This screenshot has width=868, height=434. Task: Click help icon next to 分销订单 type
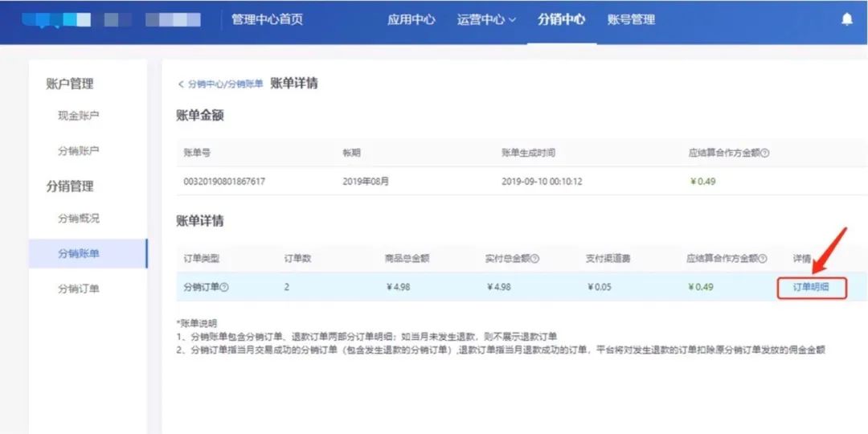coord(225,287)
